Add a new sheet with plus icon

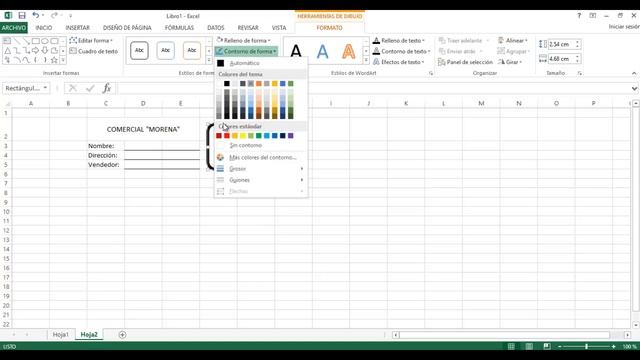point(122,335)
